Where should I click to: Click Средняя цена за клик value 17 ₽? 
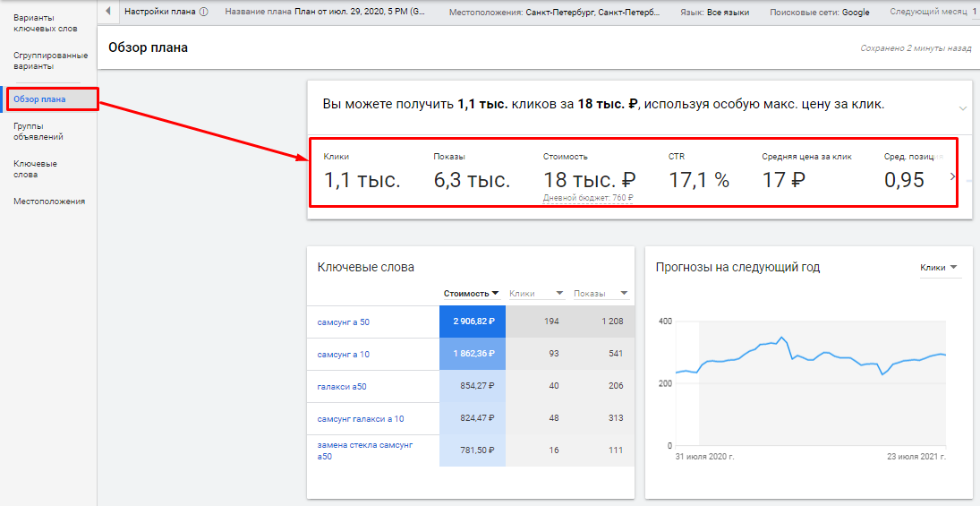[784, 180]
